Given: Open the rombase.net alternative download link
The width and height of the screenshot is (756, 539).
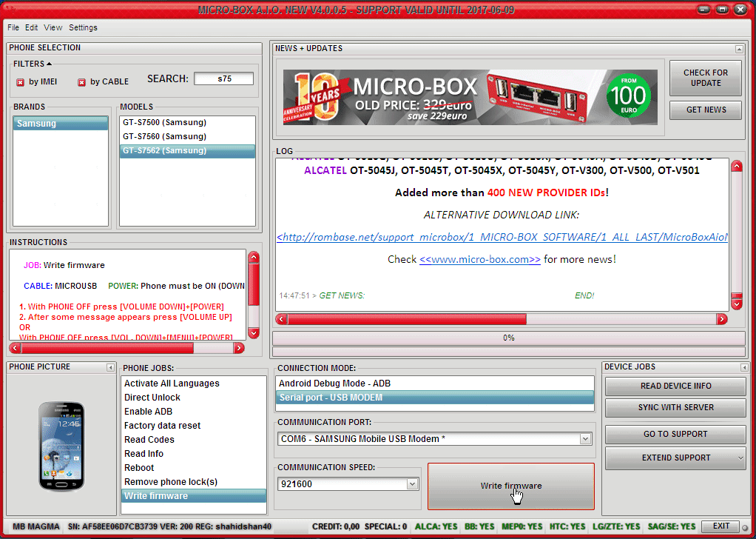Looking at the screenshot, I should [502, 238].
